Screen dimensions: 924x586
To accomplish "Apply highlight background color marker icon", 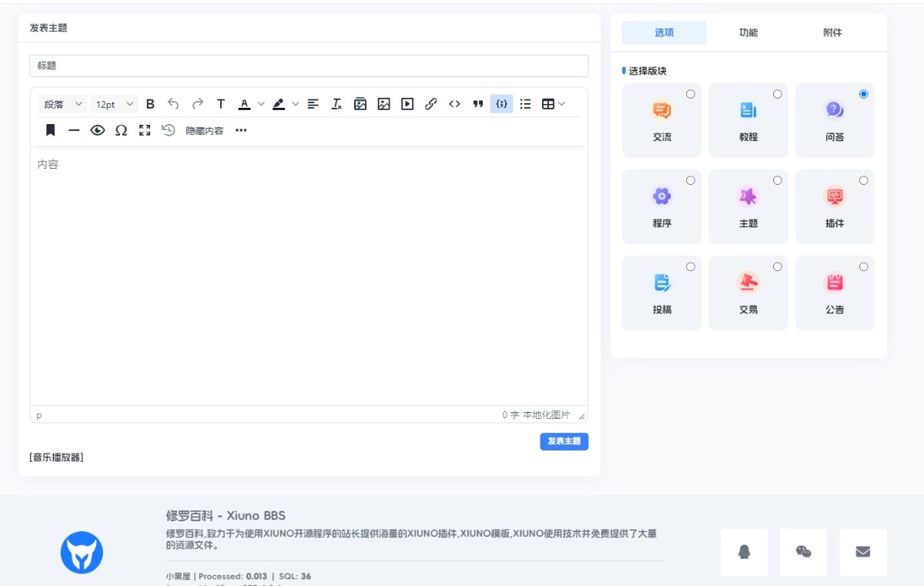I will (279, 104).
